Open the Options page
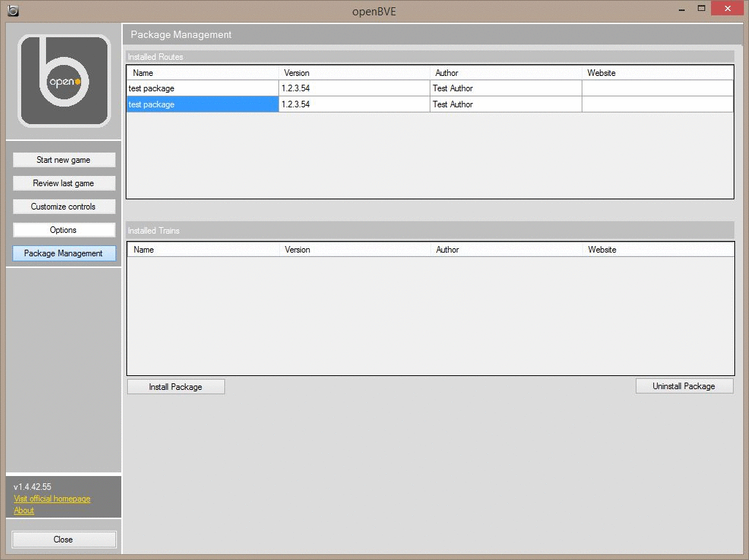Screen dimensions: 749x560 tap(64, 230)
